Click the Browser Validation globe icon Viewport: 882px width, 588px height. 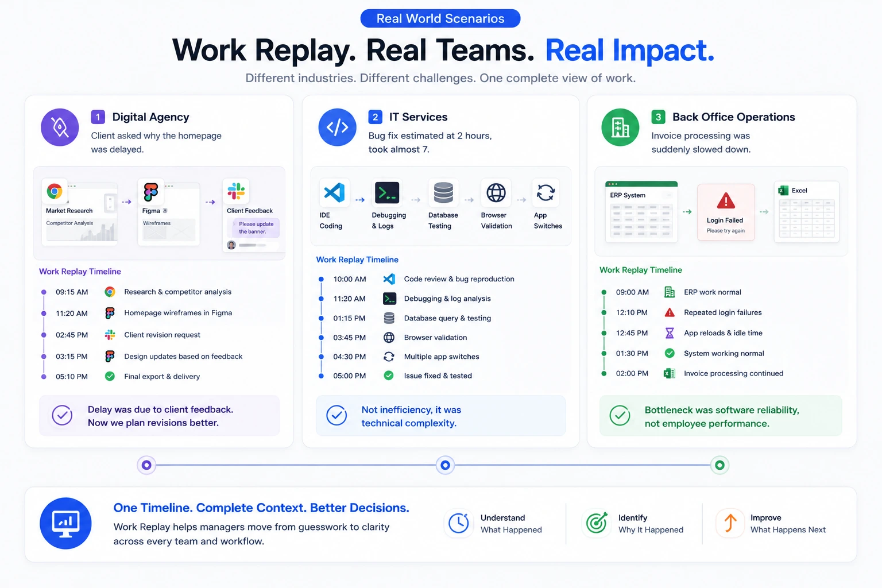tap(496, 192)
